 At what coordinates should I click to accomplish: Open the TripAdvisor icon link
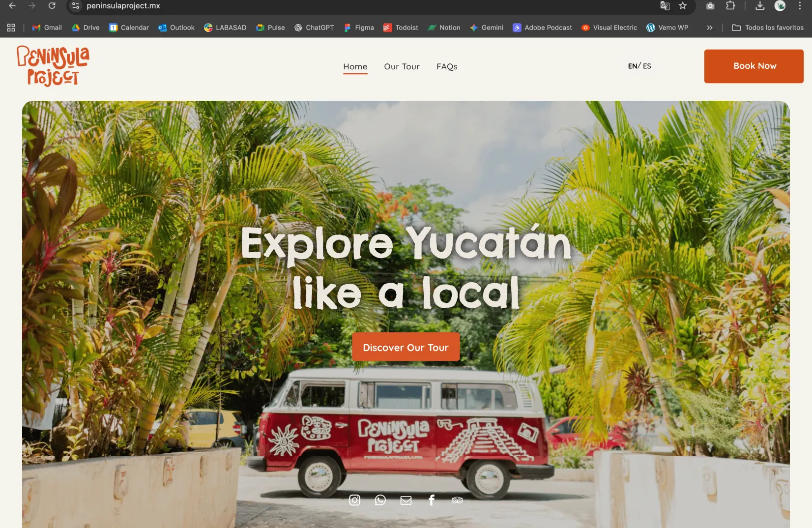tap(457, 500)
